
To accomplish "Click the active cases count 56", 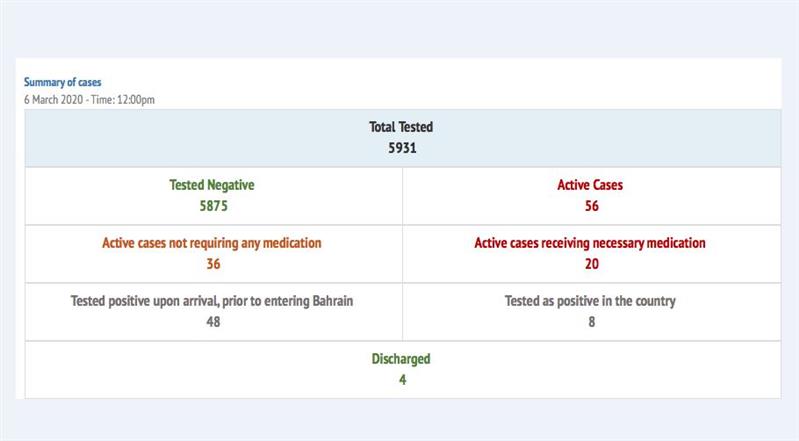I will pos(592,206).
